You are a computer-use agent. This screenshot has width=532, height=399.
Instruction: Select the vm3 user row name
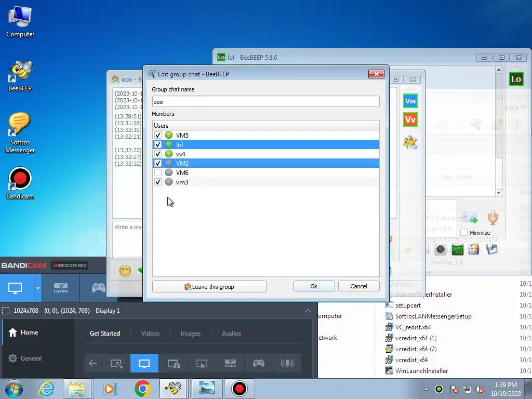tap(182, 182)
